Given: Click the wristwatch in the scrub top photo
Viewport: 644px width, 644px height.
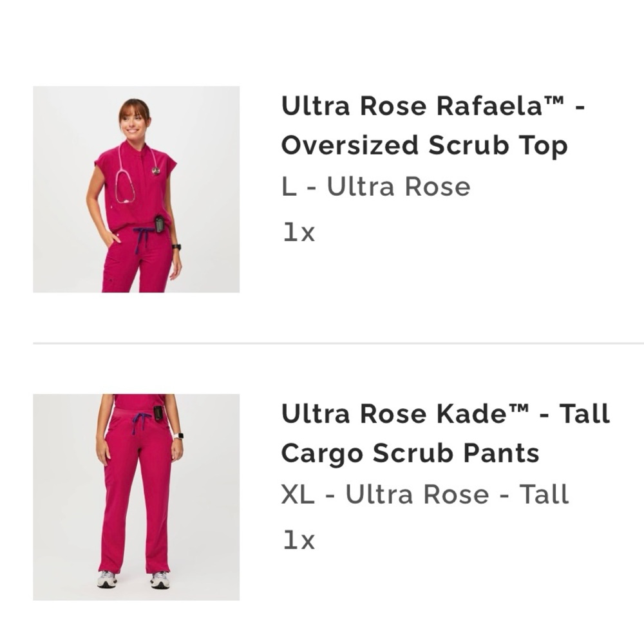Looking at the screenshot, I should 176,247.
